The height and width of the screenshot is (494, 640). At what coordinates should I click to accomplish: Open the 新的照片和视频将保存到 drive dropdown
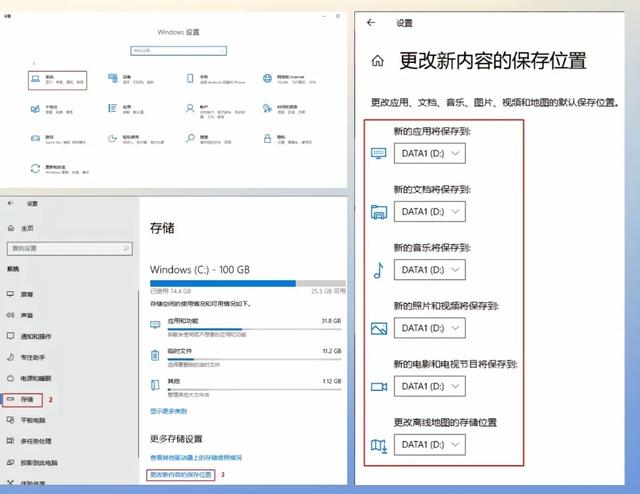pos(429,328)
